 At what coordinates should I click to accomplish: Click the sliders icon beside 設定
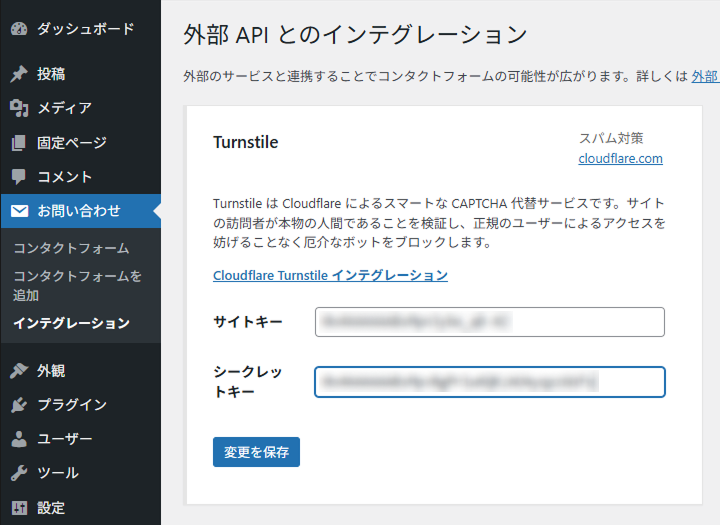(x=19, y=508)
